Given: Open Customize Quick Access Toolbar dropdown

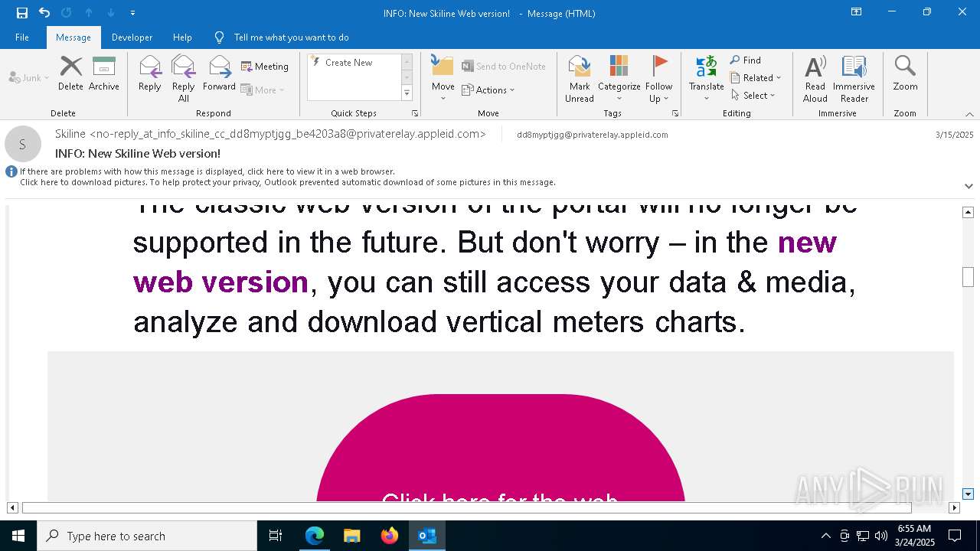Looking at the screenshot, I should click(133, 13).
